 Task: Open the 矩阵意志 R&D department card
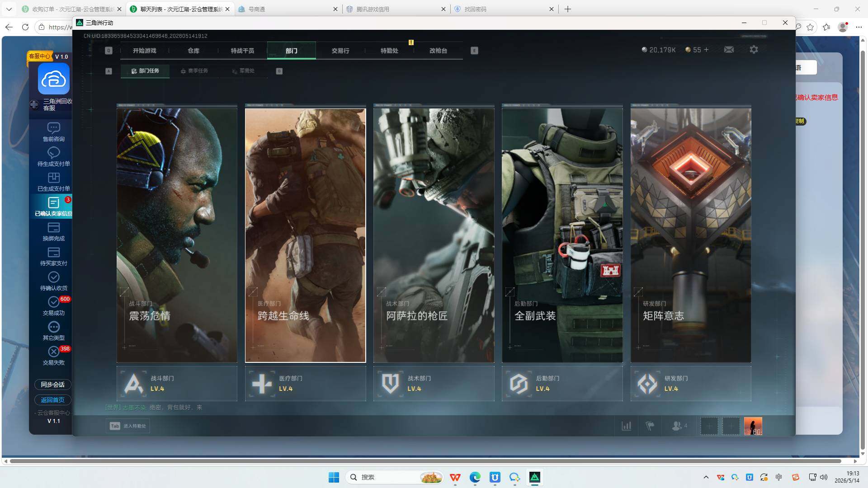[691, 235]
